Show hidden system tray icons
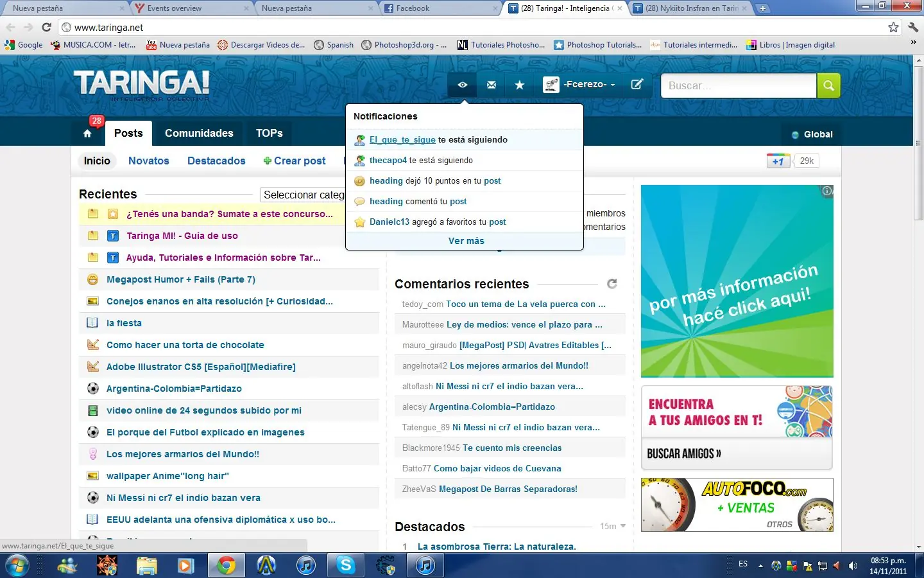Image resolution: width=924 pixels, height=578 pixels. [760, 566]
